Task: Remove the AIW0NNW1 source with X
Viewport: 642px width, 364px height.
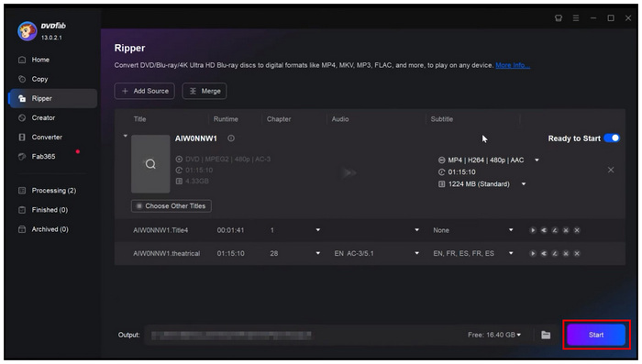Action: click(x=611, y=170)
